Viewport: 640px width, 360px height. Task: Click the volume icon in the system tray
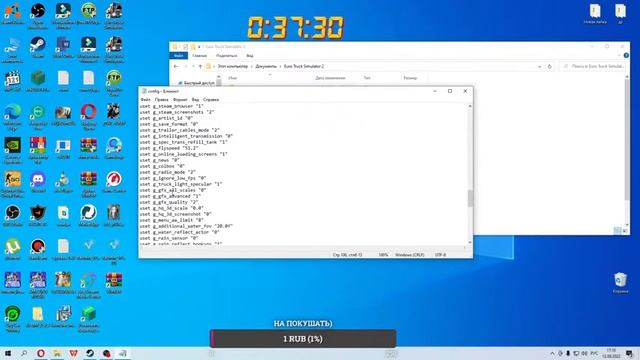point(584,353)
